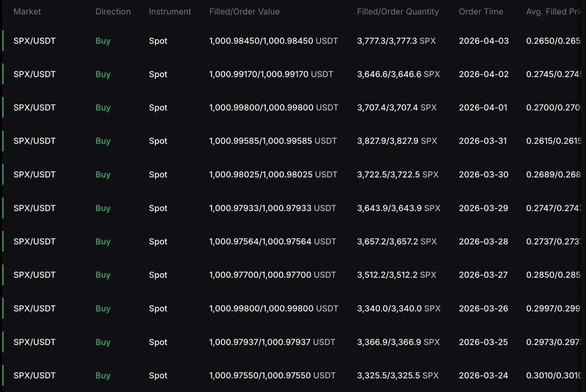Click order date 2026-04-03

(x=483, y=41)
